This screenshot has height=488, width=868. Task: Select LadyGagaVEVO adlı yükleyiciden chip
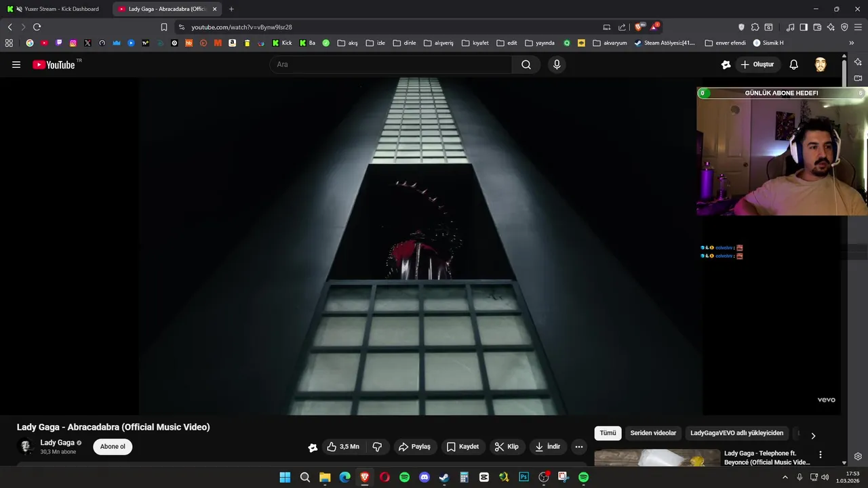[736, 433]
